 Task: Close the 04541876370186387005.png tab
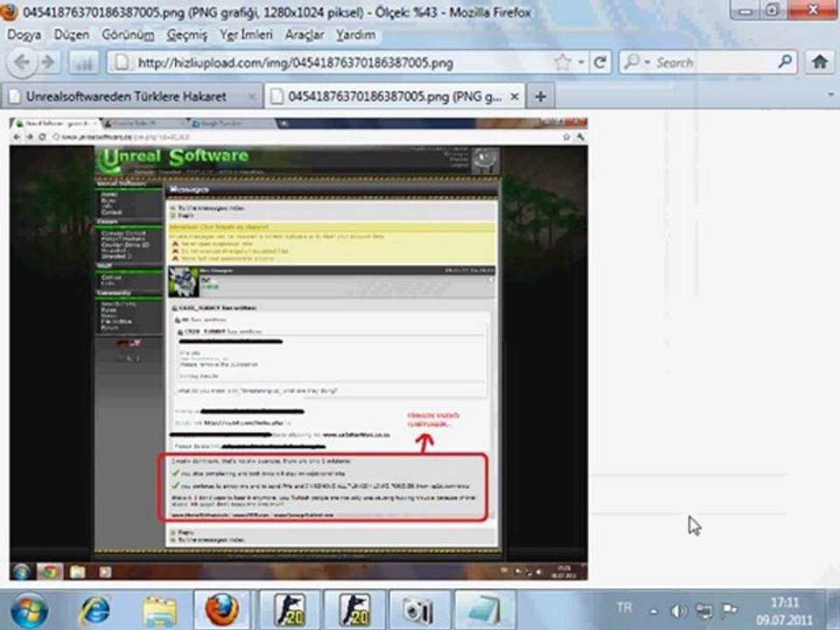514,97
